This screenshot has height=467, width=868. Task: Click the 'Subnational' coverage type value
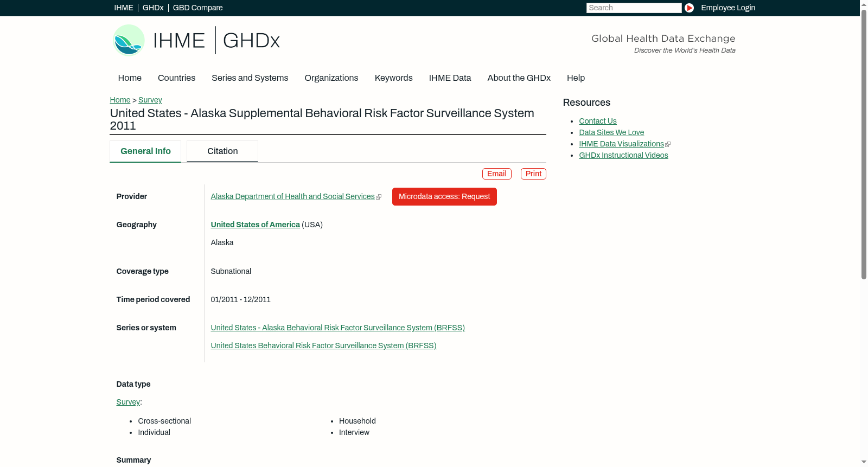231,271
